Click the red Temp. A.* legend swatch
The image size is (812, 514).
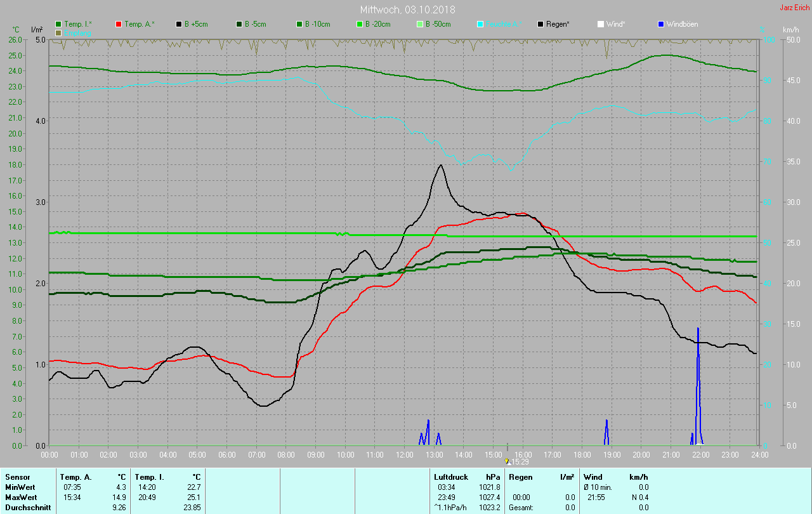point(119,24)
